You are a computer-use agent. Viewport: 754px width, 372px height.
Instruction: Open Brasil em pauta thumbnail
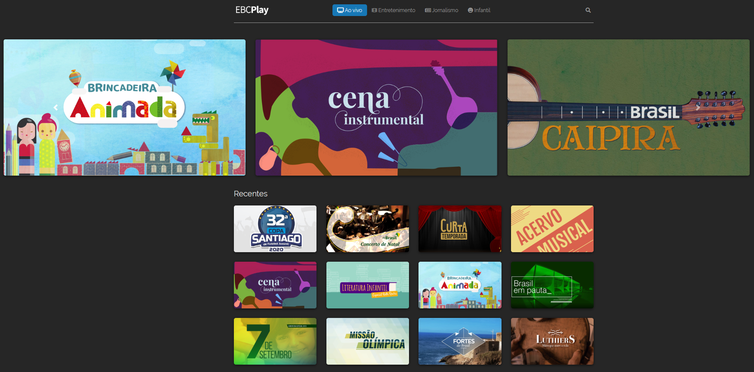[552, 285]
